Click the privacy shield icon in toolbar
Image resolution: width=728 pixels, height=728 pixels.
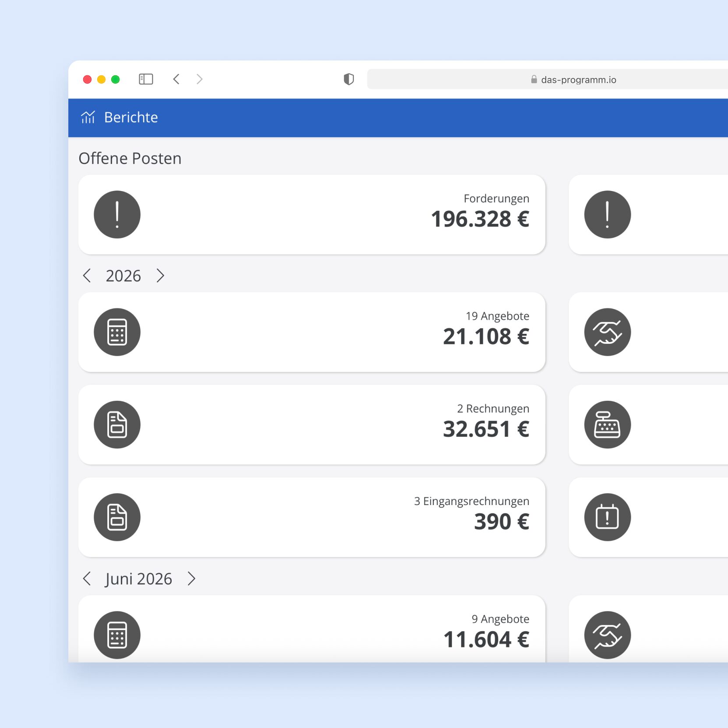(x=349, y=79)
